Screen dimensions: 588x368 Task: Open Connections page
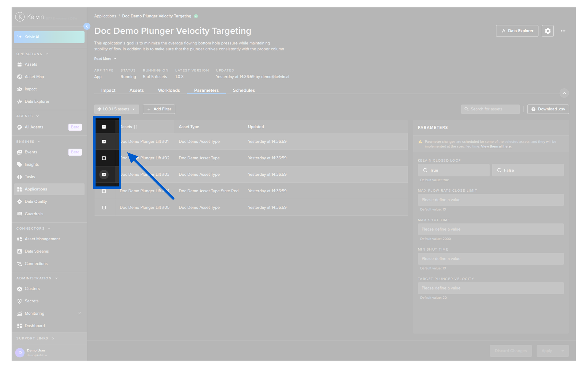pos(36,263)
